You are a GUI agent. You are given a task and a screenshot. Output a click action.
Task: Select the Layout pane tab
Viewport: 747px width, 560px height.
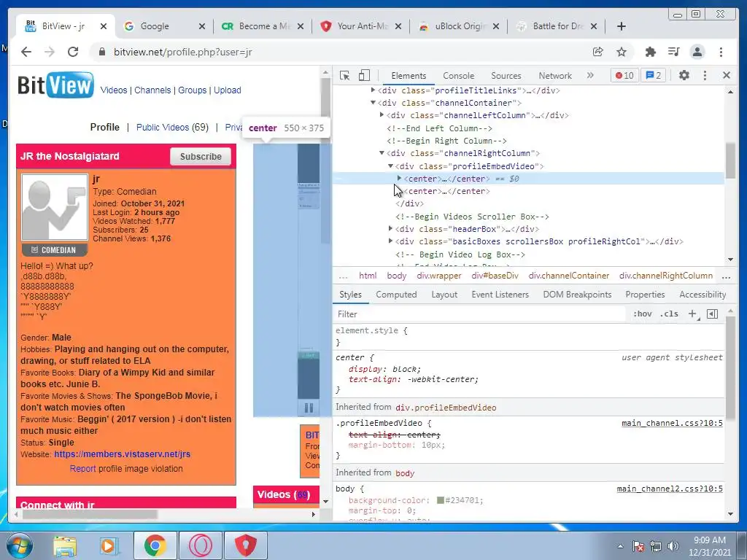pos(444,295)
